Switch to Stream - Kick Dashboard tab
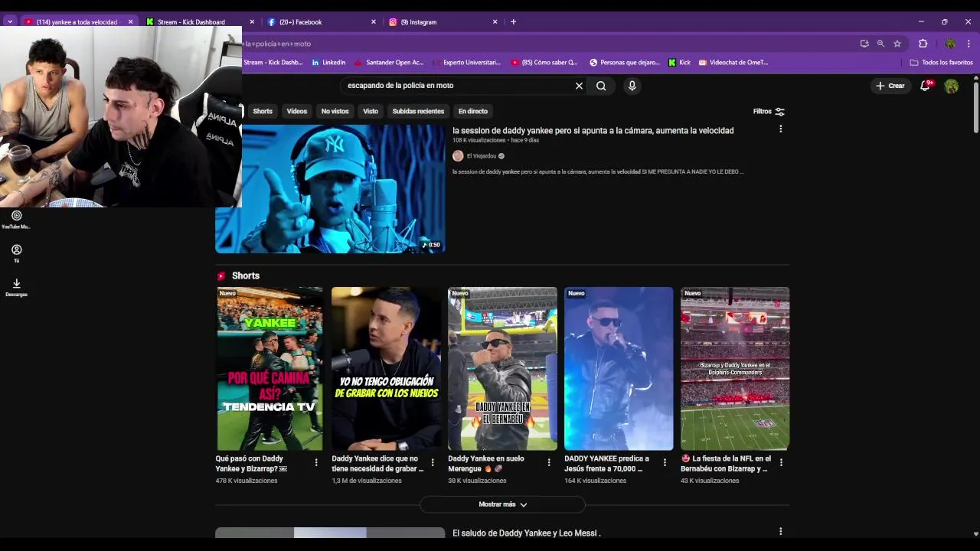 191,21
